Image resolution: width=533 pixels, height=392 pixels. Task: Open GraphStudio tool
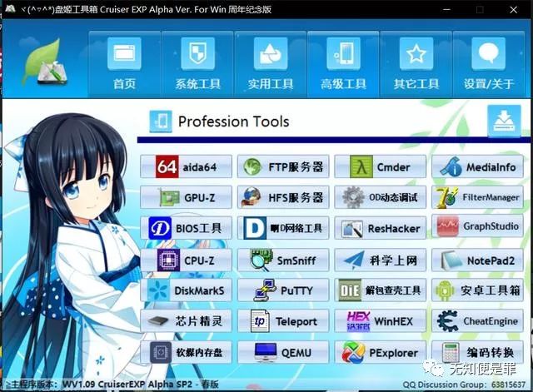[x=477, y=226]
